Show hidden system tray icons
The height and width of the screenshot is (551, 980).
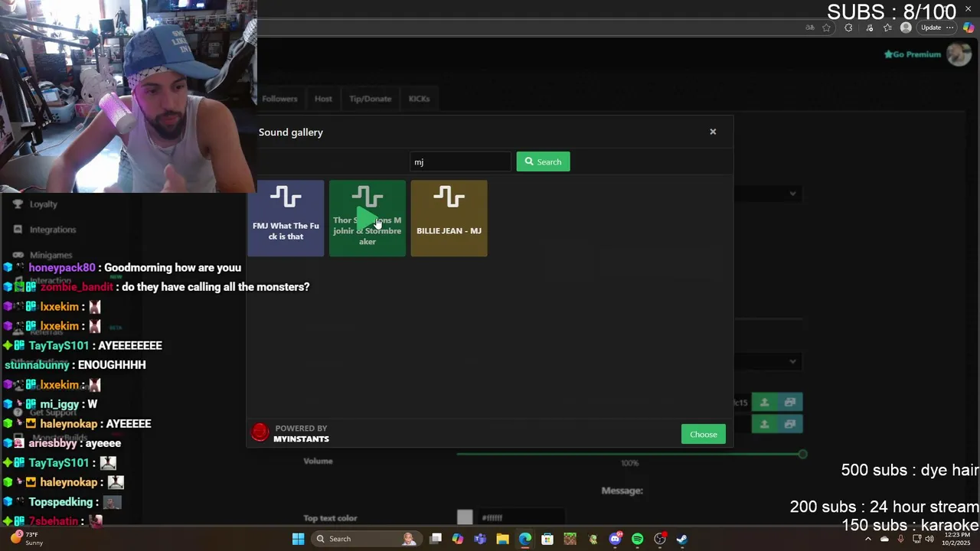click(868, 539)
